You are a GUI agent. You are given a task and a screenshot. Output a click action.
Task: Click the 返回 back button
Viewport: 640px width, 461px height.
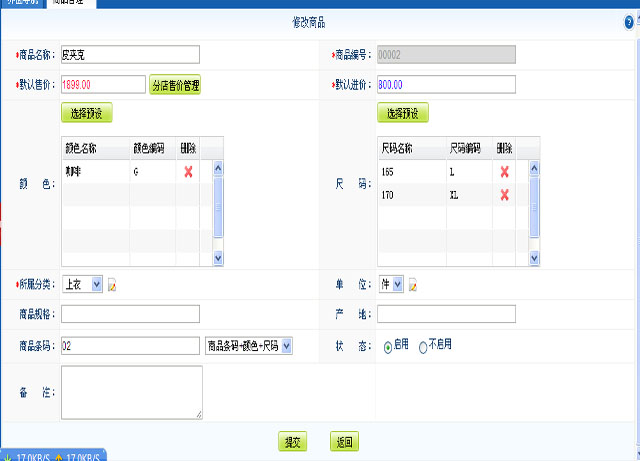tap(343, 441)
